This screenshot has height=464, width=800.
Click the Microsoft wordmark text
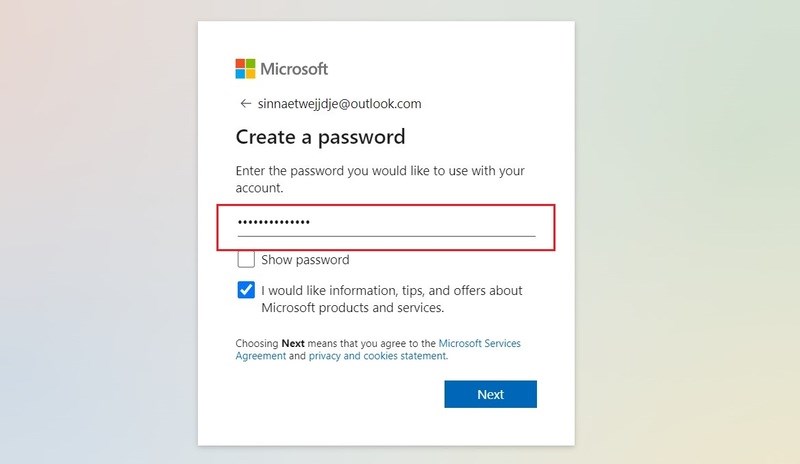(294, 69)
